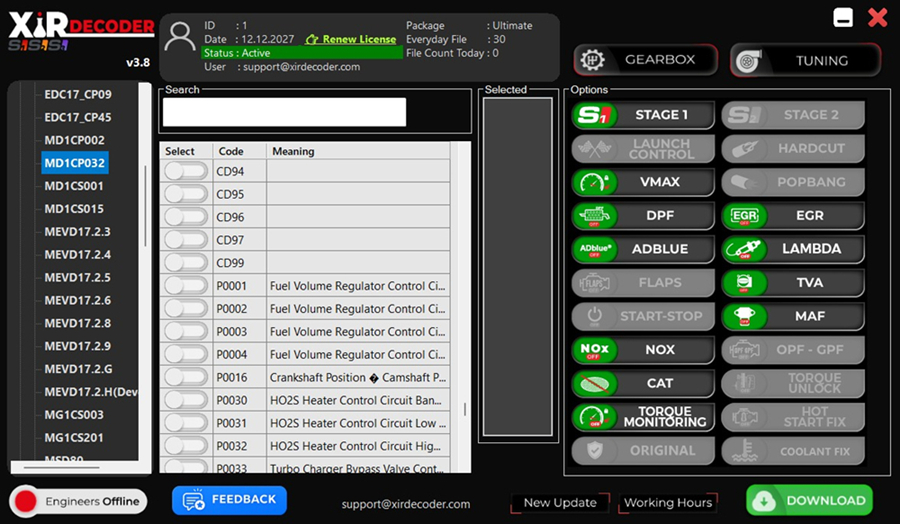Enable the CD94 code toggle
The image size is (900, 524).
tap(185, 171)
